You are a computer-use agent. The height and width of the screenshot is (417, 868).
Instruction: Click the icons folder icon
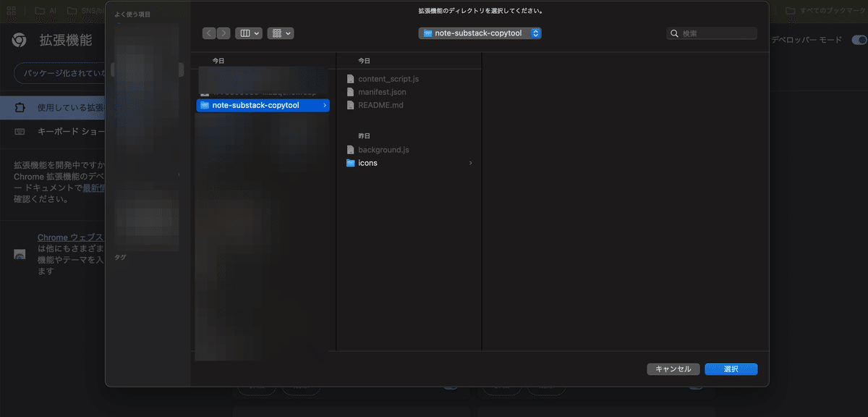[351, 163]
